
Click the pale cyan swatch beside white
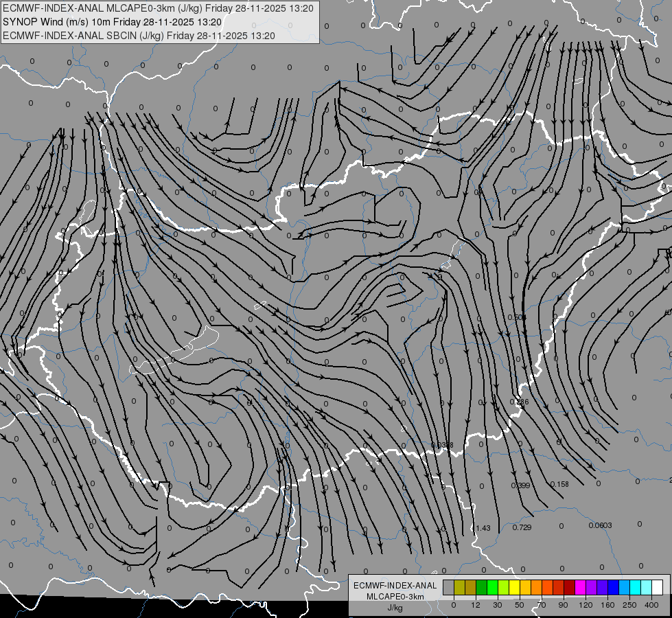pyautogui.click(x=647, y=587)
